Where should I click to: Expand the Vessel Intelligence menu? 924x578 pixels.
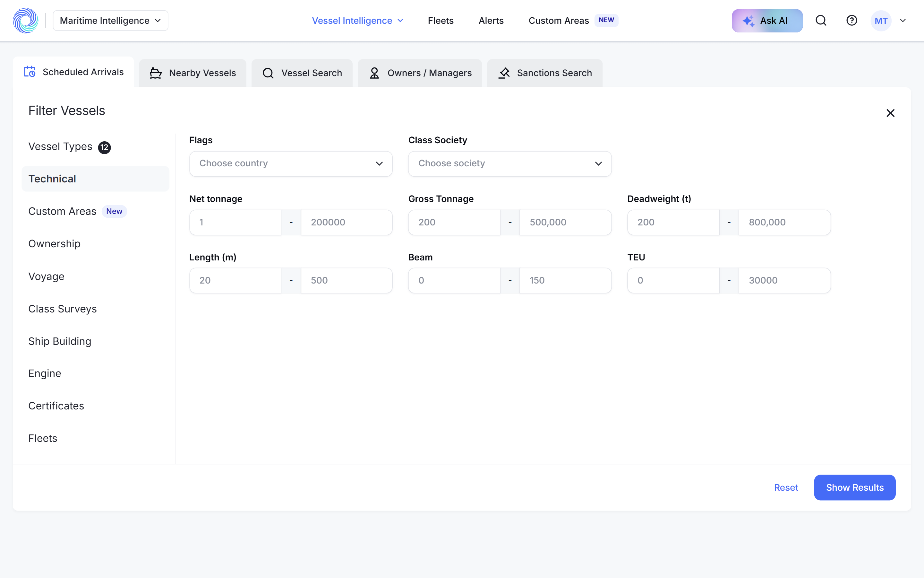point(357,21)
